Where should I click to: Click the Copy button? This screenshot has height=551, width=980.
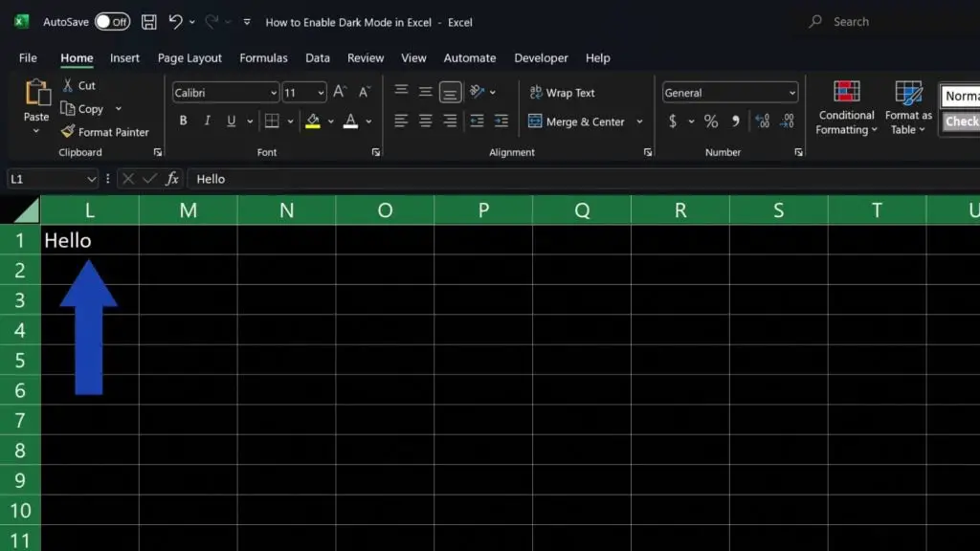pyautogui.click(x=82, y=109)
